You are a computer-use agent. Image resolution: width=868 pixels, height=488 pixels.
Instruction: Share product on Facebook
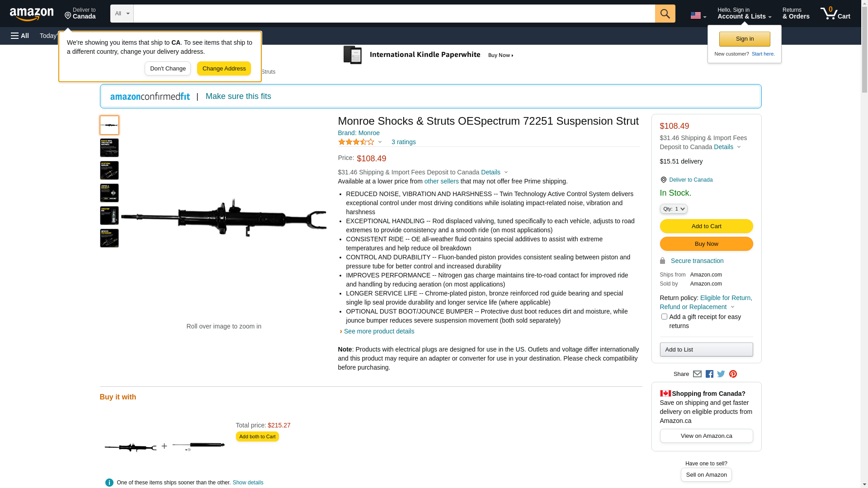click(709, 374)
